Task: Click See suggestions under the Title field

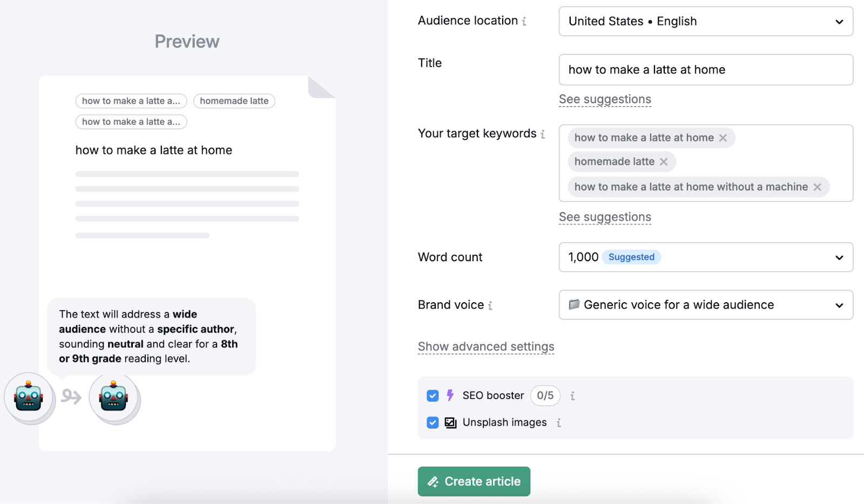Action: [605, 99]
